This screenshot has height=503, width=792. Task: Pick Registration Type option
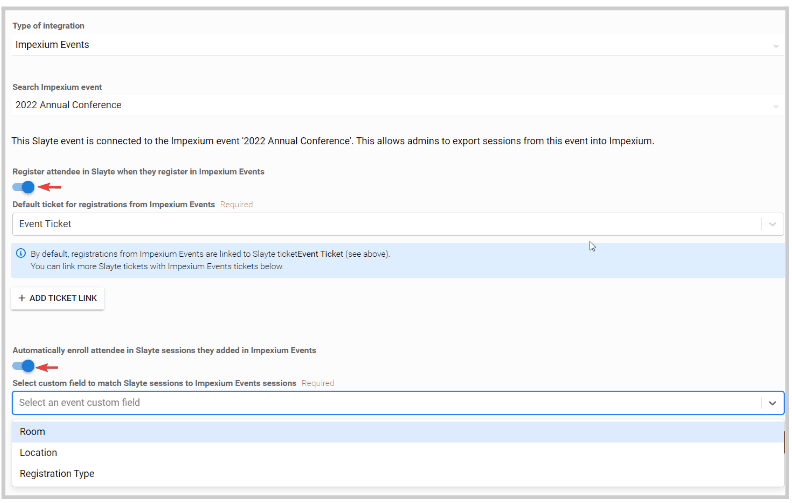(x=398, y=474)
